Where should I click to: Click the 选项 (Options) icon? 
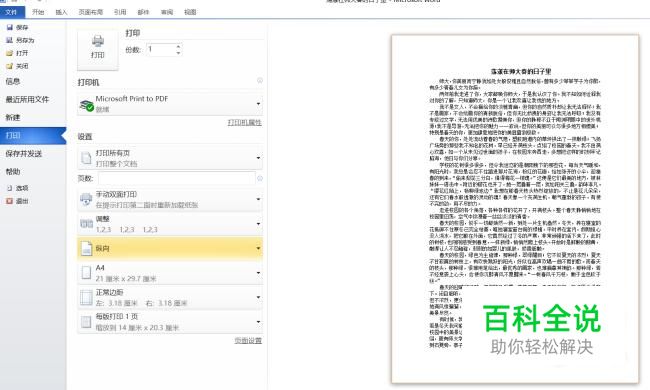point(10,188)
